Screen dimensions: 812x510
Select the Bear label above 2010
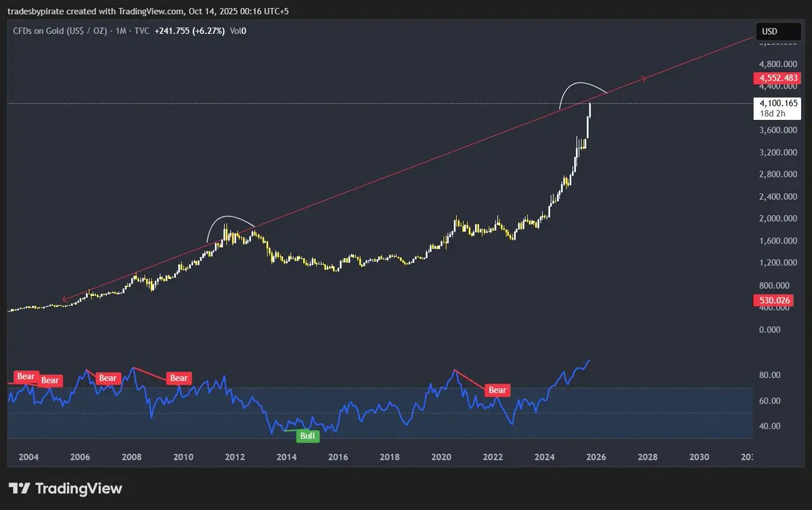[x=179, y=378]
